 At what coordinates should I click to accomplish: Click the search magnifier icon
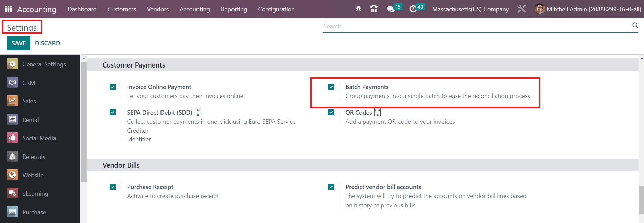coord(635,26)
